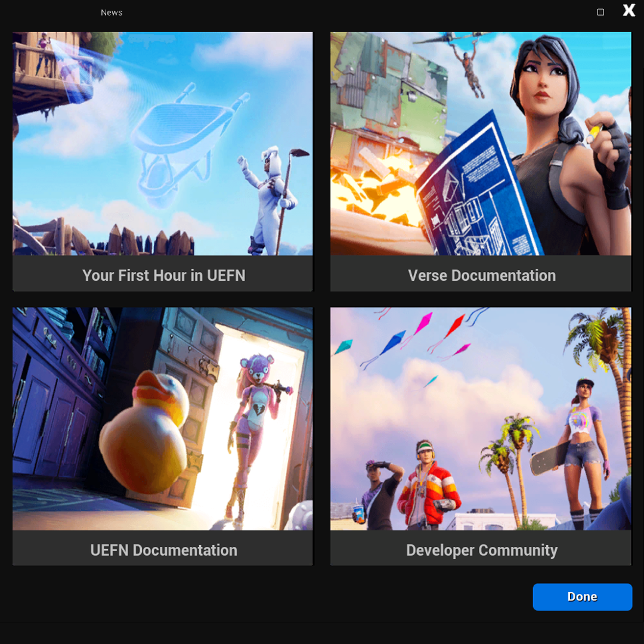Dismiss the dialog with the Done button
The image size is (644, 644).
(582, 596)
